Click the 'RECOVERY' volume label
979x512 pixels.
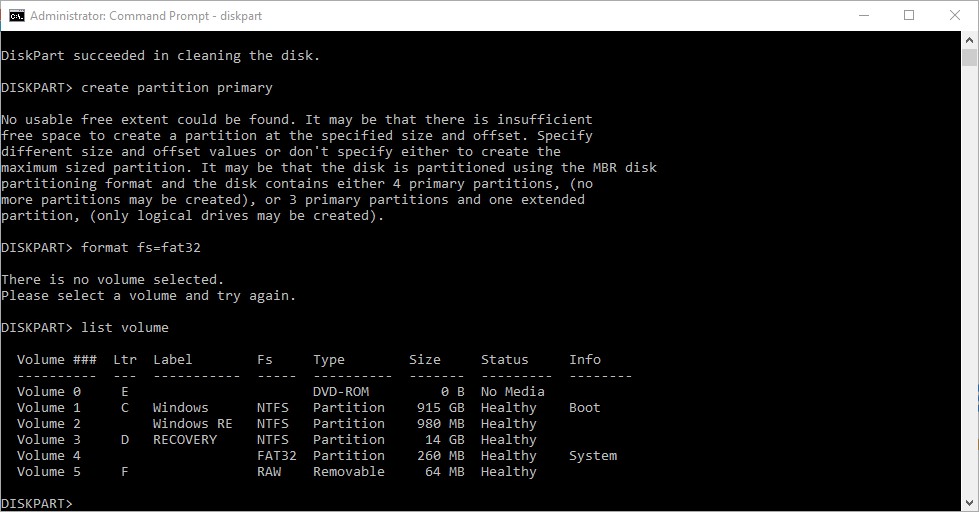coord(185,440)
